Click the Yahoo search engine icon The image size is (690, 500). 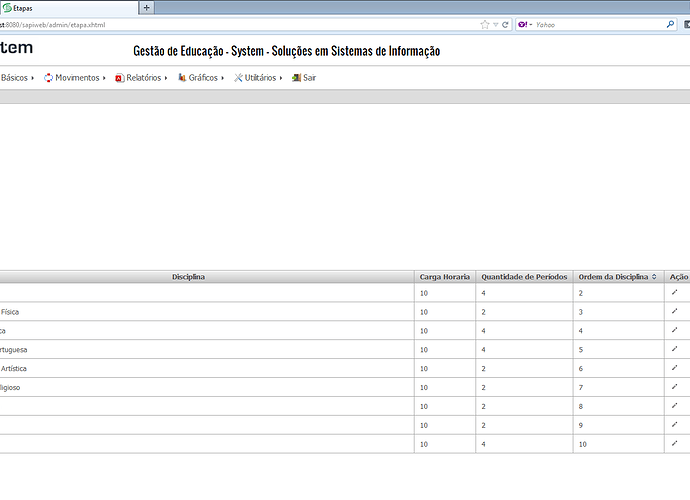(x=523, y=25)
